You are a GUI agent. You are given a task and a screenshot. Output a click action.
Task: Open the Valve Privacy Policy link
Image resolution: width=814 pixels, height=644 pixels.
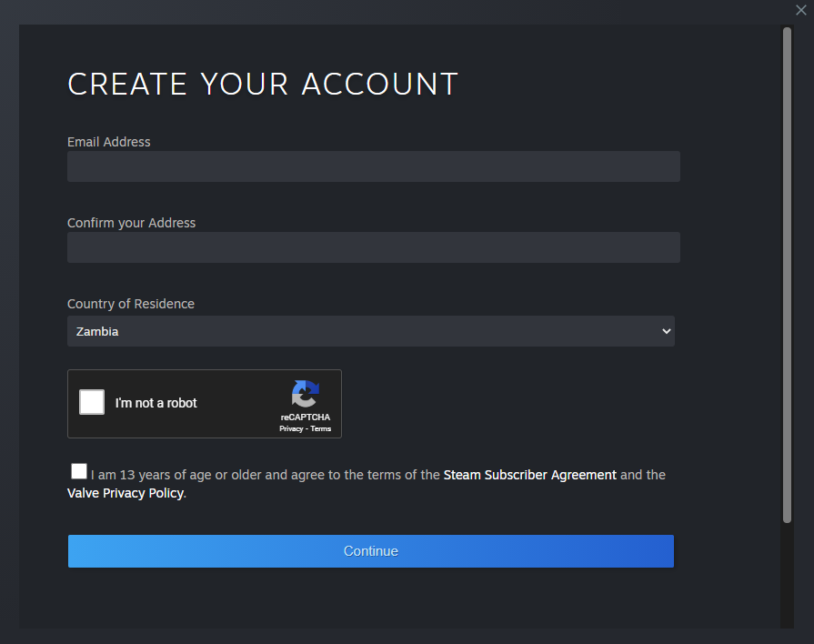126,493
